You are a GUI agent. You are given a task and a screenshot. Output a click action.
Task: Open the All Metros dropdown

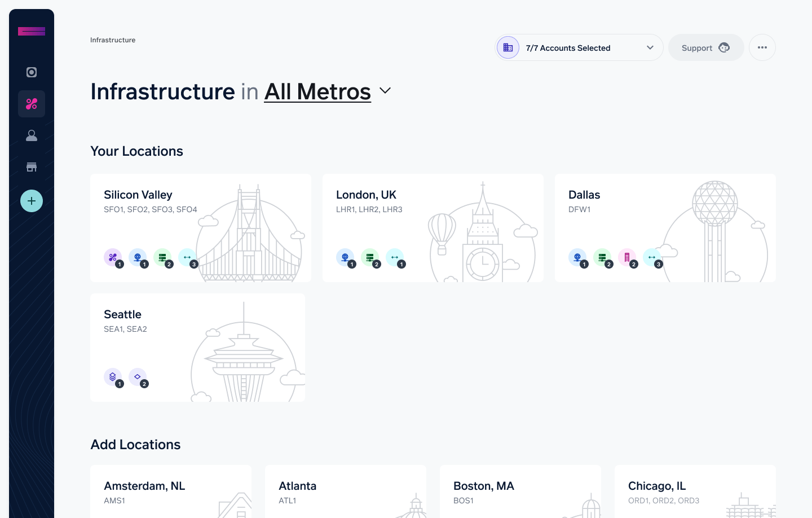[317, 91]
